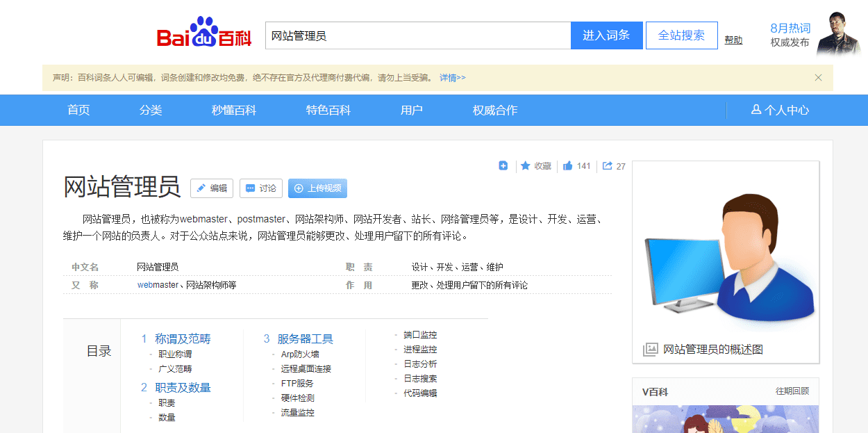
Task: Click the man's portrait in the header
Action: 838,33
